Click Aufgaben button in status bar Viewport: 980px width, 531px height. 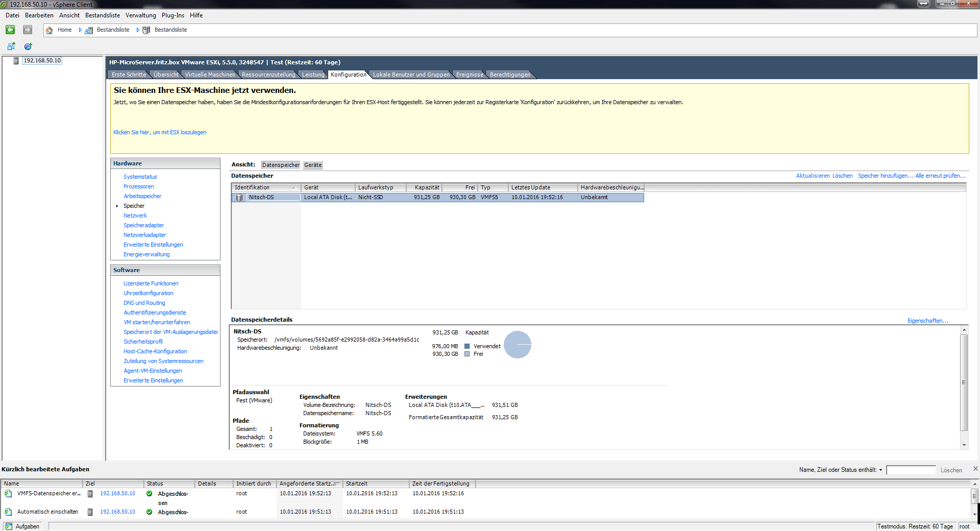[x=22, y=526]
